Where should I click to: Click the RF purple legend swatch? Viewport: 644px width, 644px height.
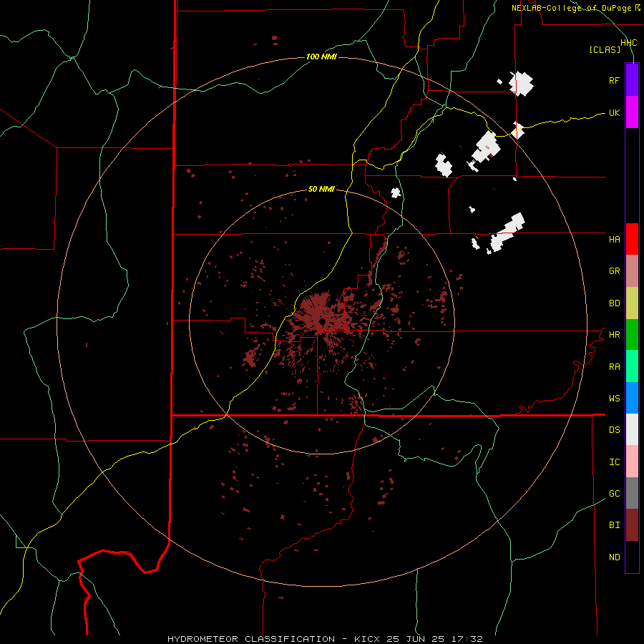pyautogui.click(x=632, y=80)
